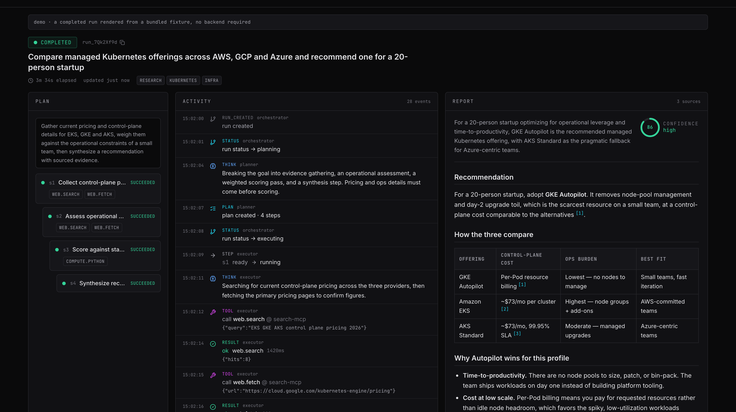Viewport: 736px width, 412px height.
Task: Open plan step s4 Synthesize rec
Action: [108, 283]
